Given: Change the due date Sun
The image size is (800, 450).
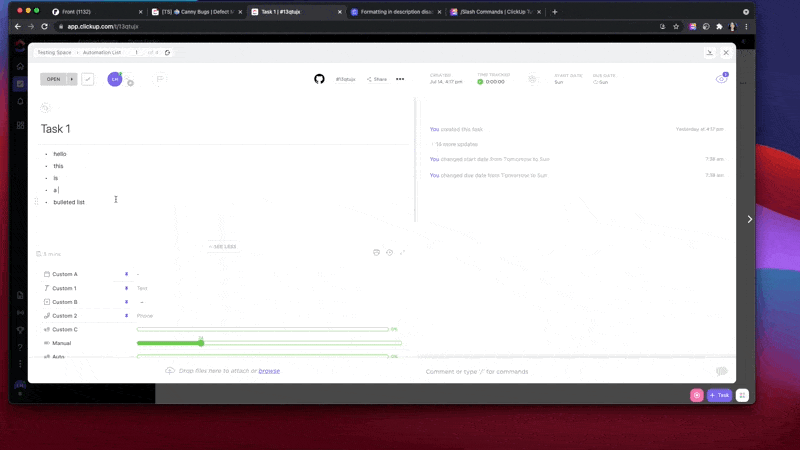Looking at the screenshot, I should tap(601, 82).
